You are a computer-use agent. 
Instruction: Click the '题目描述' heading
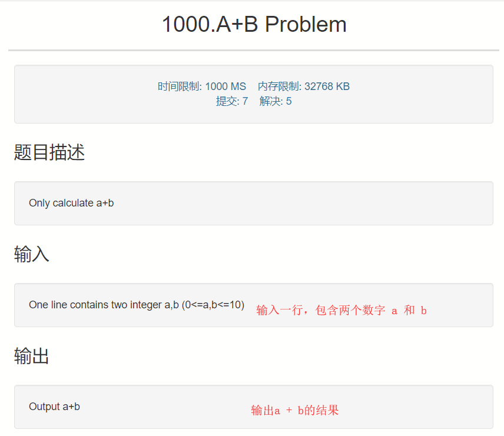[49, 152]
